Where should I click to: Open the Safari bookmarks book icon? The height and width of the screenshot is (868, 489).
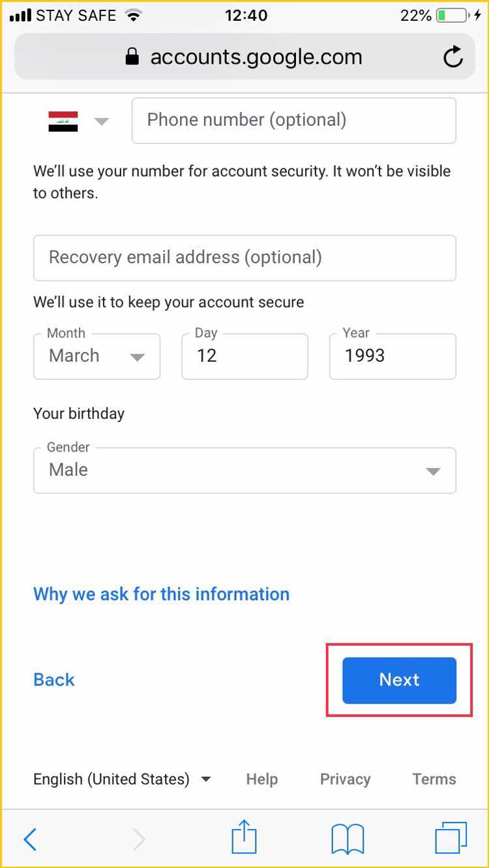pyautogui.click(x=347, y=839)
